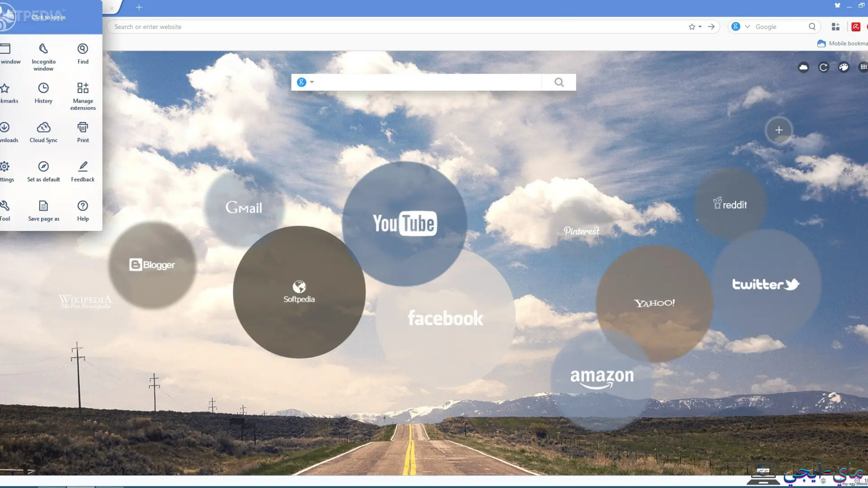The height and width of the screenshot is (488, 868).
Task: Choose Save page as
Action: coord(43,211)
